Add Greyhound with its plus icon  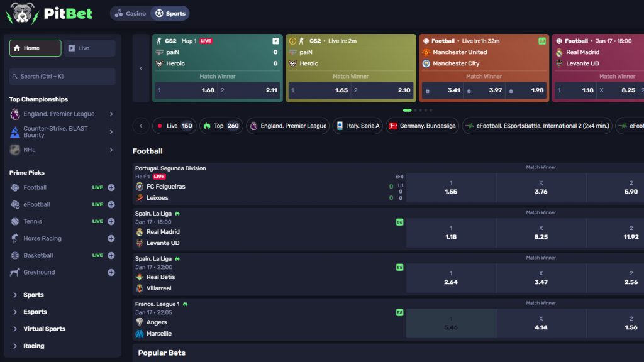[x=111, y=273]
